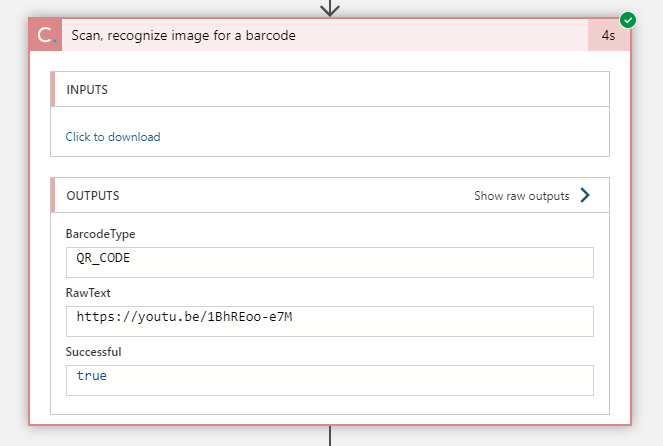Click inside the BarcodeType QR_CODE field

[330, 262]
